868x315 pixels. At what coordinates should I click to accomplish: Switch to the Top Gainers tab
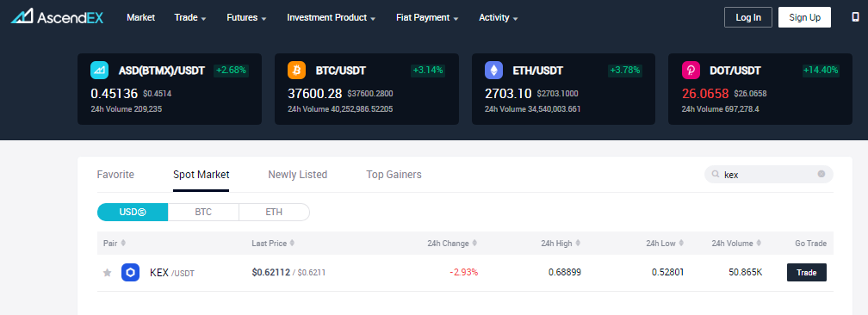click(x=394, y=175)
